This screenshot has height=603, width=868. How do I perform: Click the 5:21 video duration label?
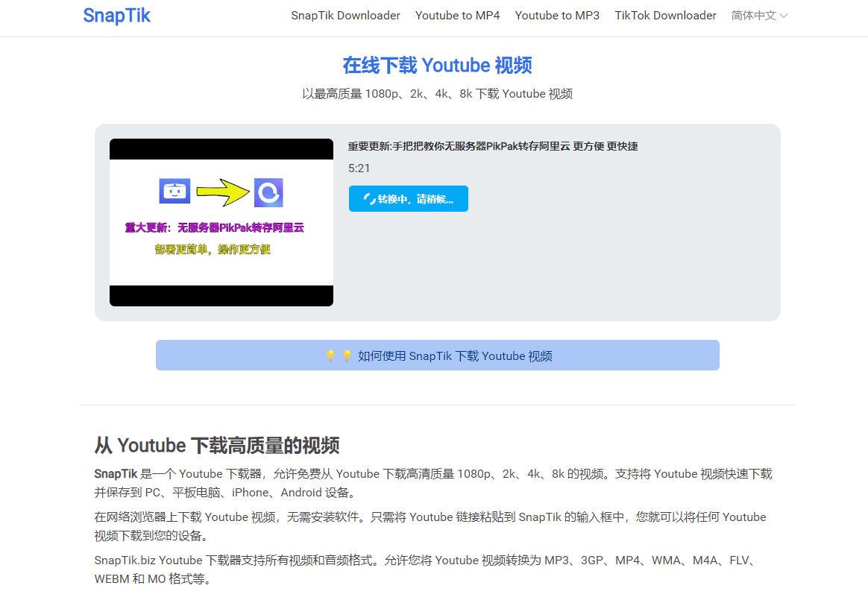(x=359, y=168)
